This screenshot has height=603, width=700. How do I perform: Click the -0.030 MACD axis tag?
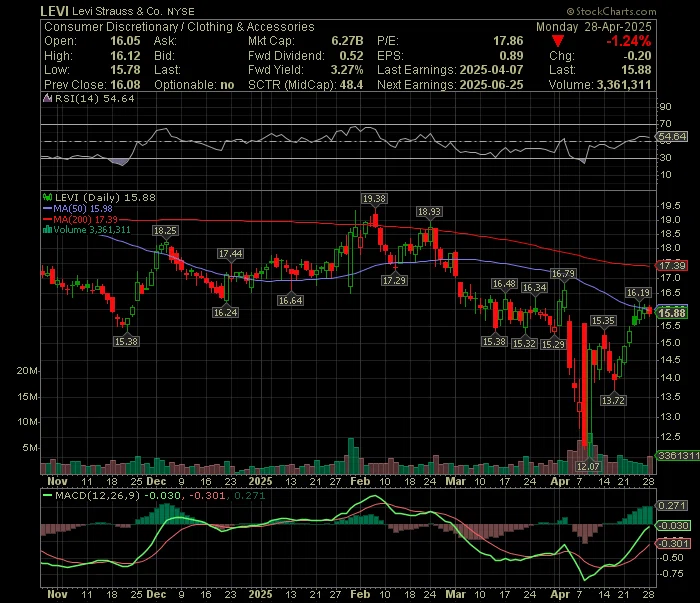pyautogui.click(x=671, y=526)
